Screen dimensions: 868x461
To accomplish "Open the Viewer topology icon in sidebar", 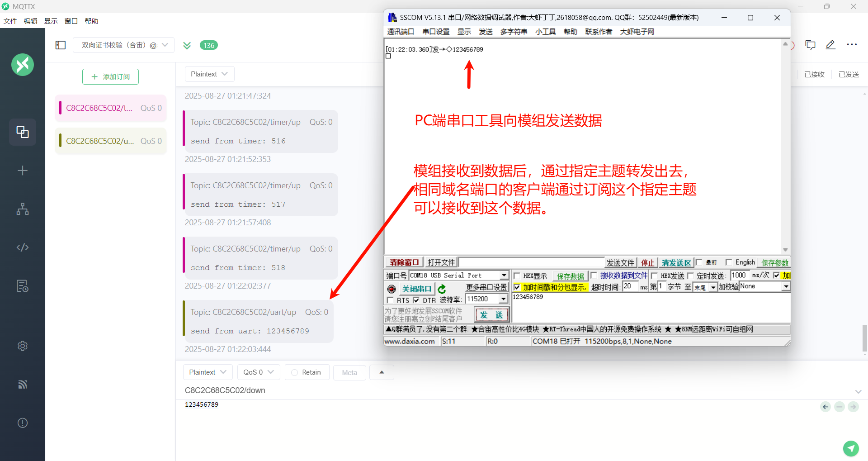I will 23,209.
